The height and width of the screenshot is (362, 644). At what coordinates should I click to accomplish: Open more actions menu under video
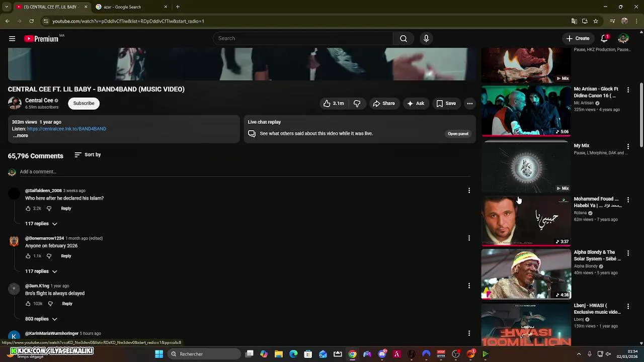click(469, 104)
